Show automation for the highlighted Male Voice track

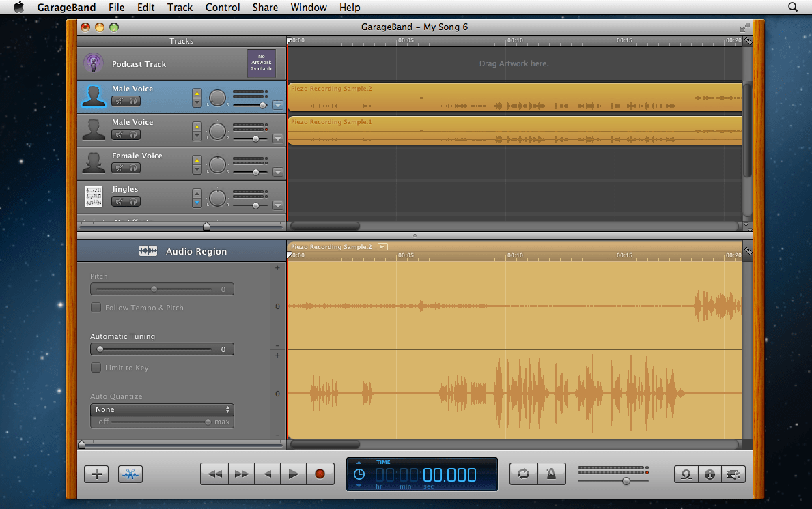tap(278, 105)
